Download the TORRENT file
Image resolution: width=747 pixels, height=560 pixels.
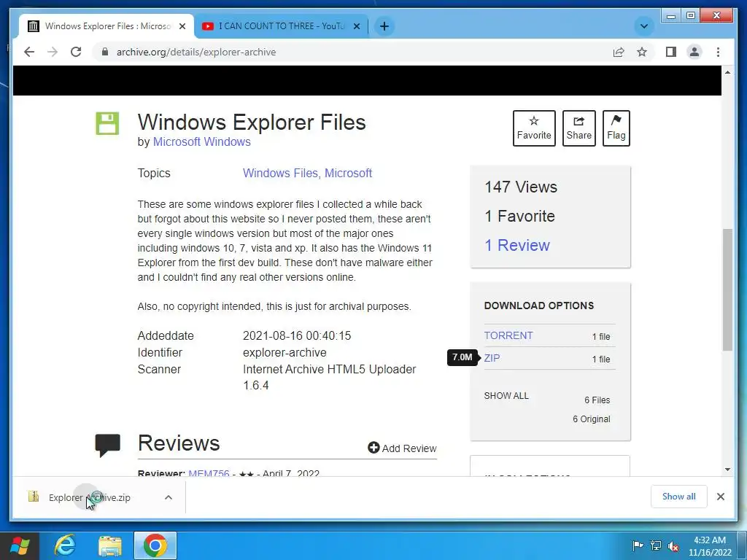point(508,335)
